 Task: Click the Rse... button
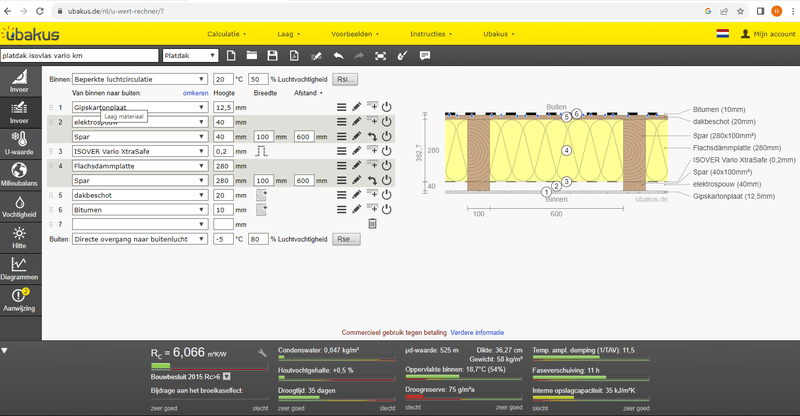click(346, 239)
